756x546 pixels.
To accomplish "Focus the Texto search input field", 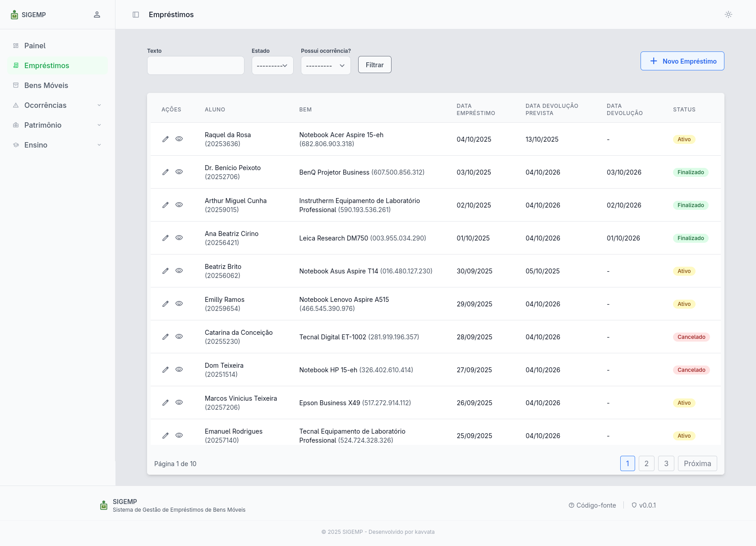I will pyautogui.click(x=196, y=65).
